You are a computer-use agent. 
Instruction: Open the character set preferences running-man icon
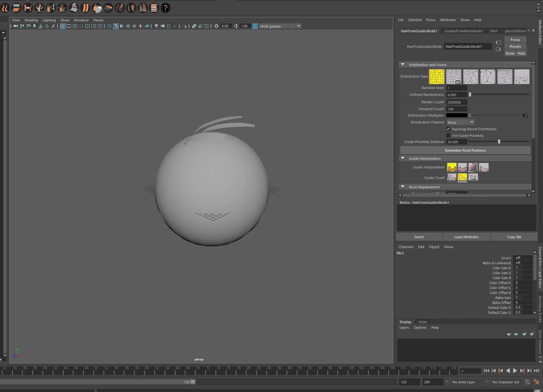[536, 382]
